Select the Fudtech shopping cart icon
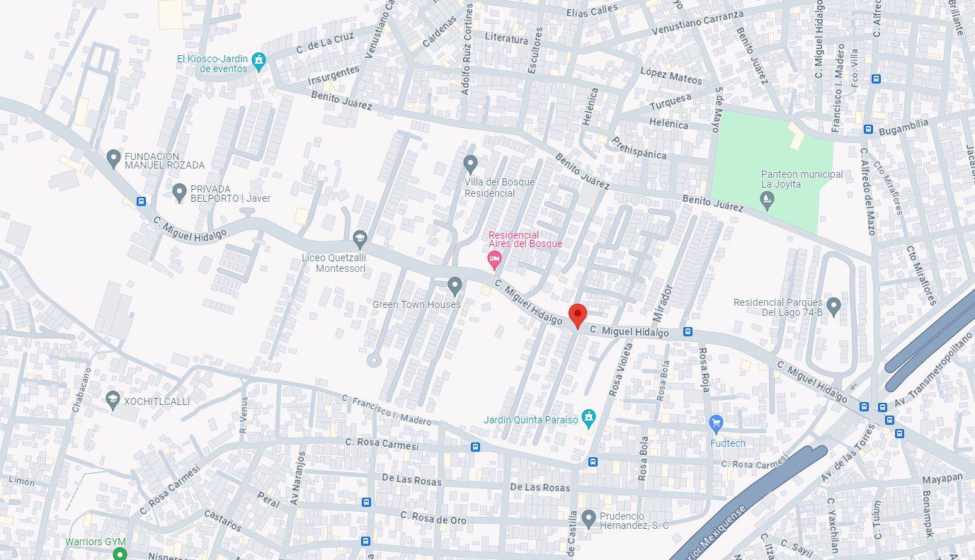 click(716, 424)
